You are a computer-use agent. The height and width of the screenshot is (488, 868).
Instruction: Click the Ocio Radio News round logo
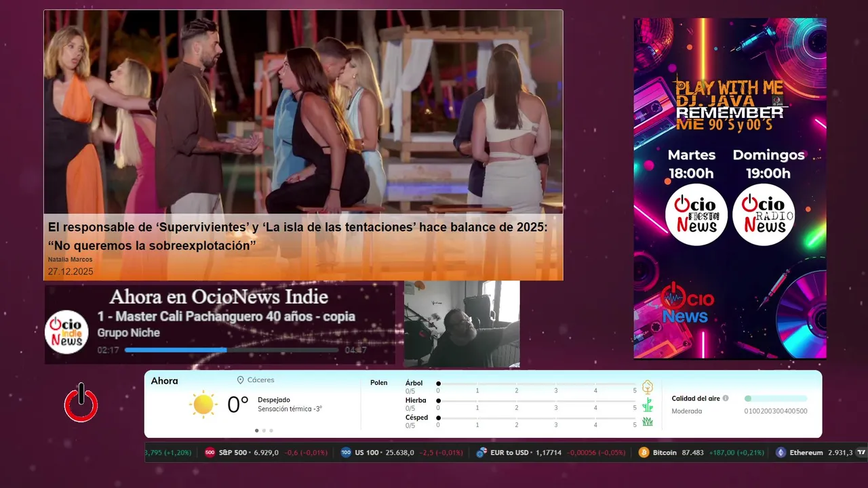(764, 215)
